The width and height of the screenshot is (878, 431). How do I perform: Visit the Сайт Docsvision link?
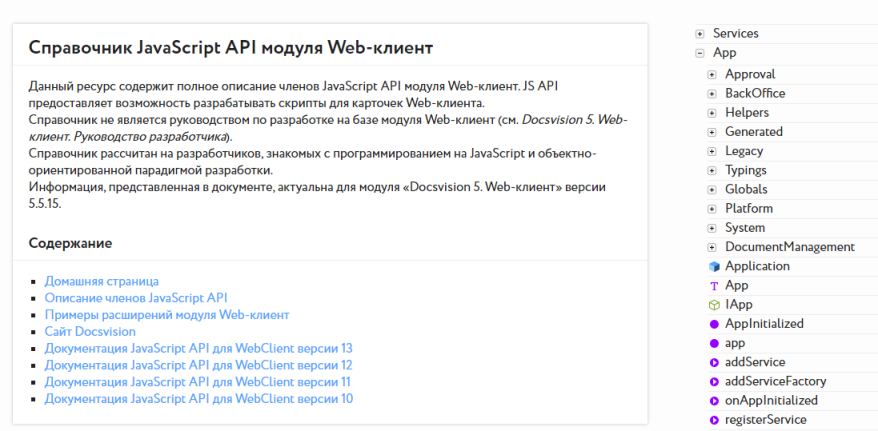point(90,331)
